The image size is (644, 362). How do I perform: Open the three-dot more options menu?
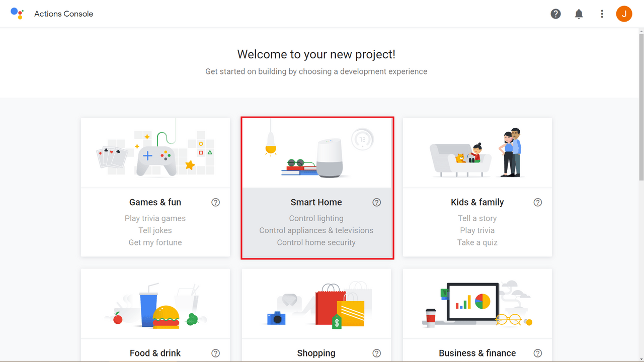pos(602,14)
